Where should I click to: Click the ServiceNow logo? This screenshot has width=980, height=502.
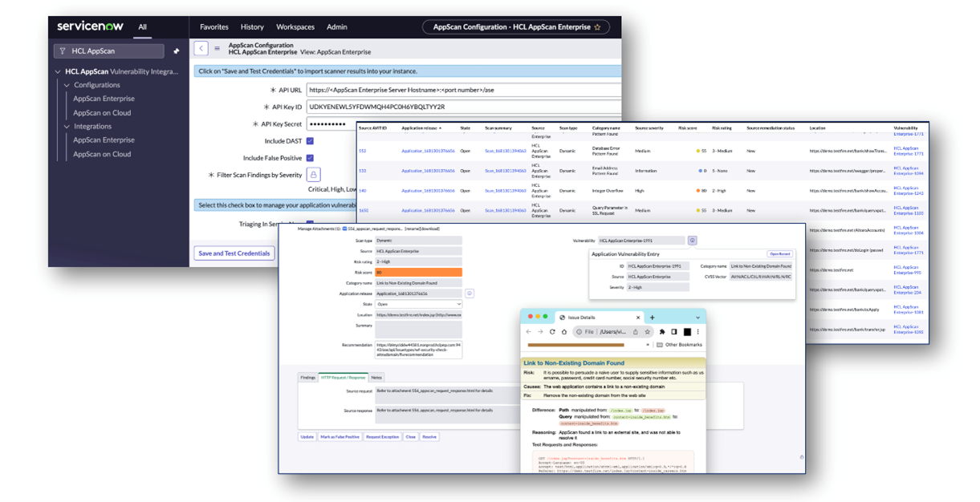[90, 26]
